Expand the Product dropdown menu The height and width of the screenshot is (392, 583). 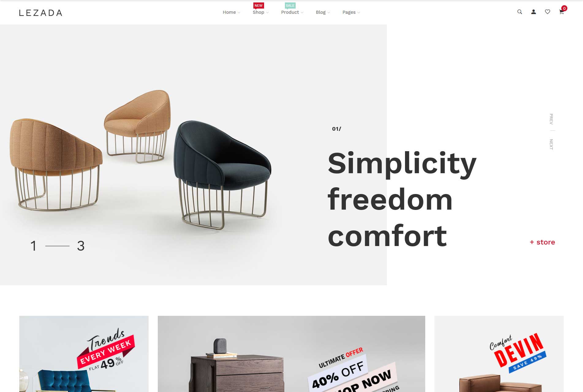292,12
